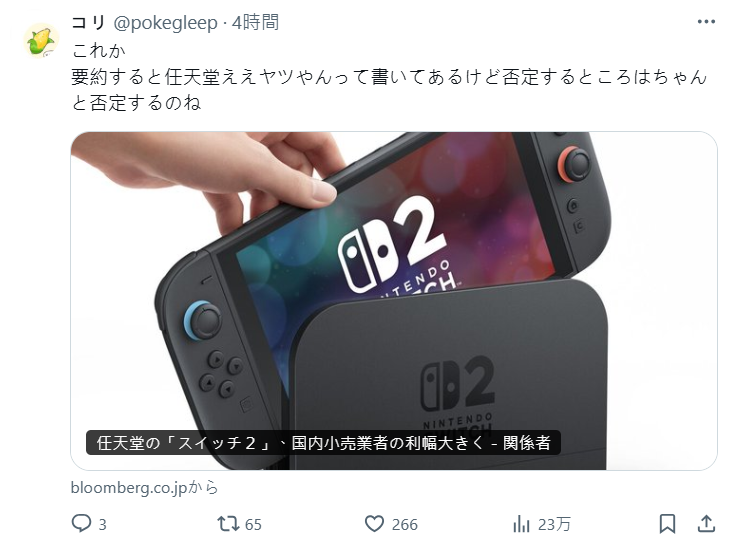Click the 4時間 timestamp
This screenshot has width=737, height=537.
tap(256, 22)
